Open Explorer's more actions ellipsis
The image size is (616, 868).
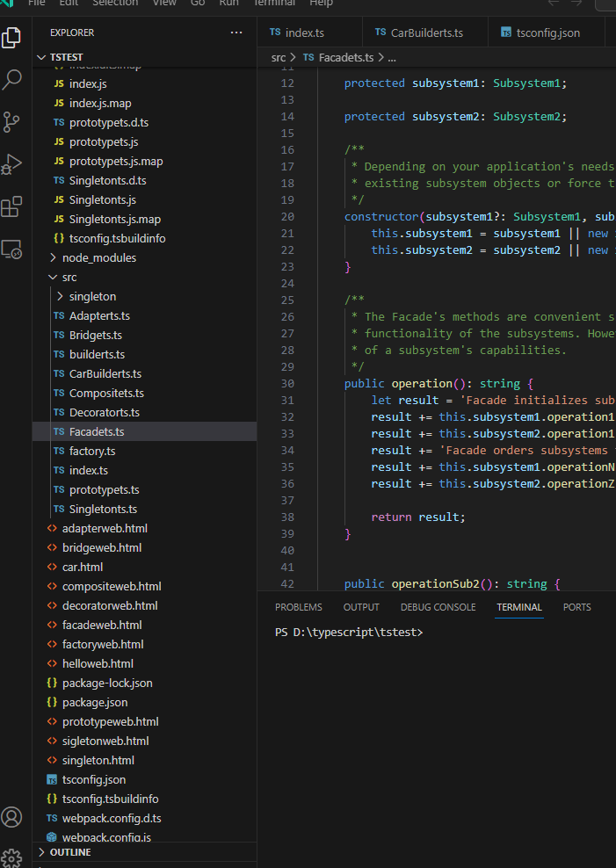(x=236, y=33)
